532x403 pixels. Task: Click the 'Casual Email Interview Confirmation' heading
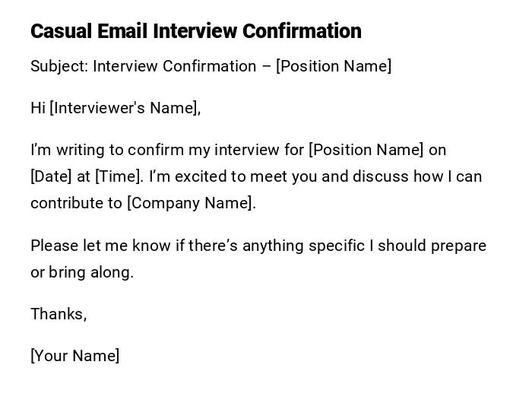point(195,31)
